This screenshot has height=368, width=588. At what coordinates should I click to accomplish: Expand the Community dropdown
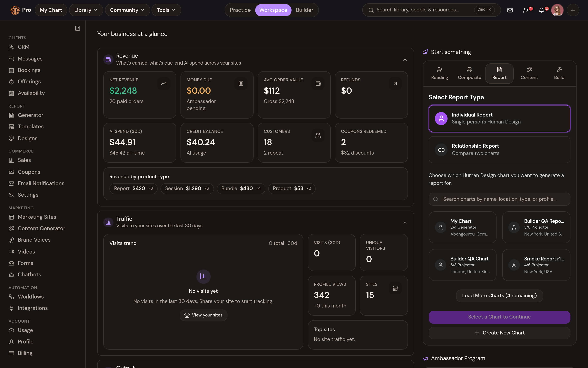click(127, 10)
